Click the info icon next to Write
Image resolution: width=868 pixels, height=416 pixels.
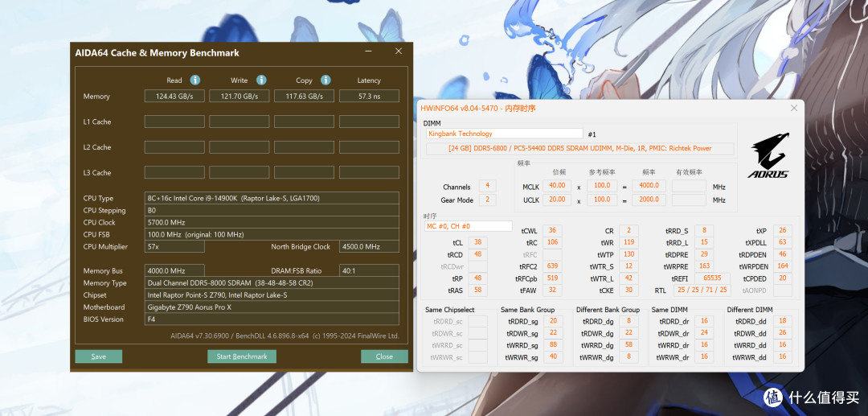[261, 80]
